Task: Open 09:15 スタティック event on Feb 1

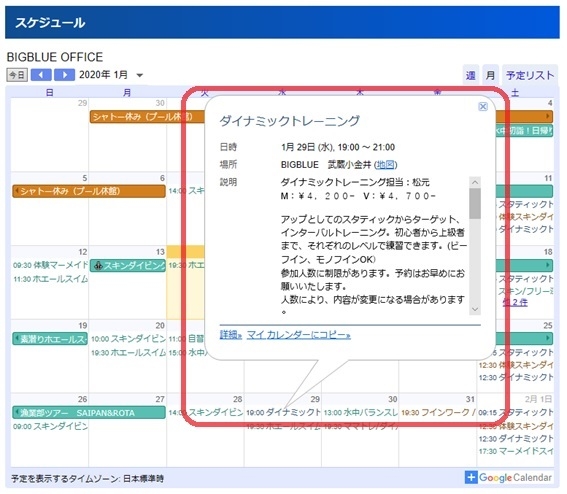Action: click(516, 412)
